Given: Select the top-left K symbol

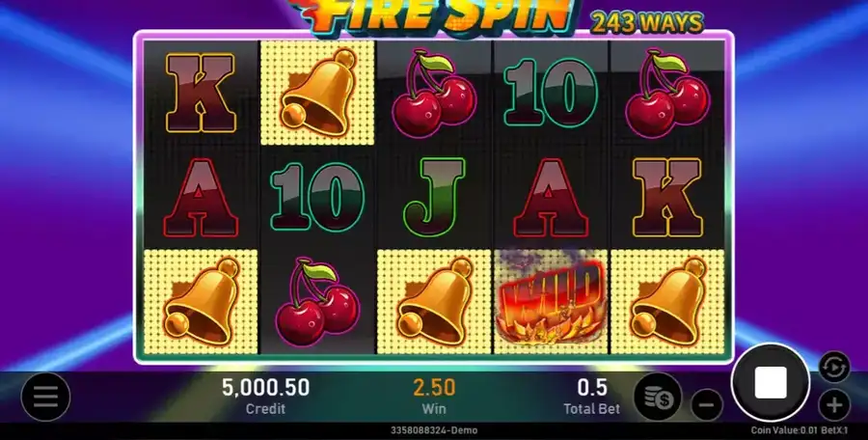Looking at the screenshot, I should click(x=201, y=93).
